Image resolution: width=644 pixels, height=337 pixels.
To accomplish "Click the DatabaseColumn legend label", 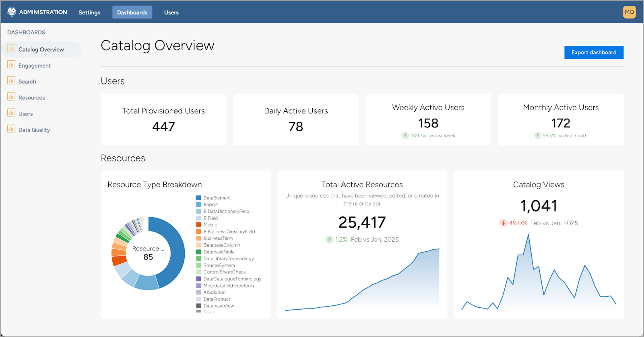I will (x=222, y=245).
